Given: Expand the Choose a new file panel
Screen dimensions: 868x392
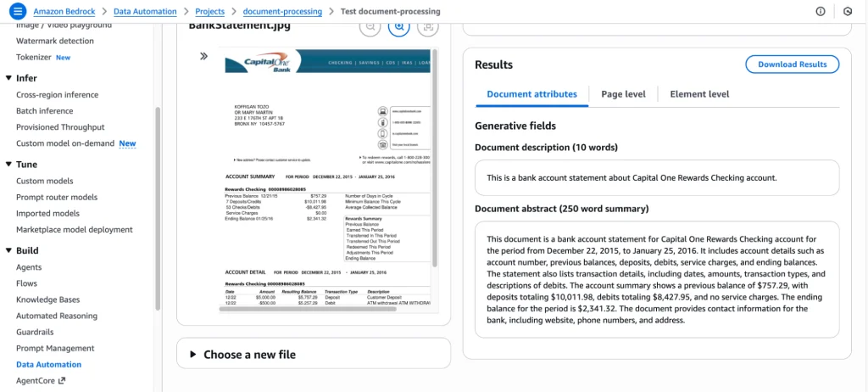Looking at the screenshot, I should pyautogui.click(x=314, y=355).
